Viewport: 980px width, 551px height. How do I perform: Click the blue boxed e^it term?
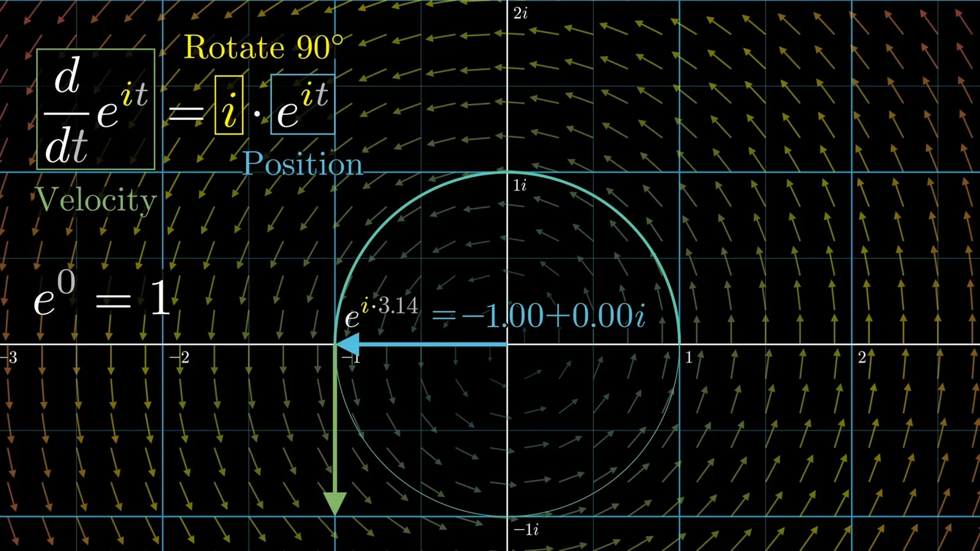tap(303, 104)
